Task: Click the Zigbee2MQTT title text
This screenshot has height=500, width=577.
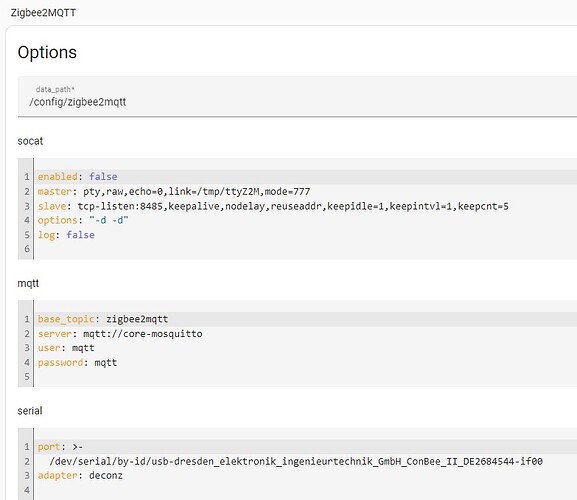Action: coord(43,13)
